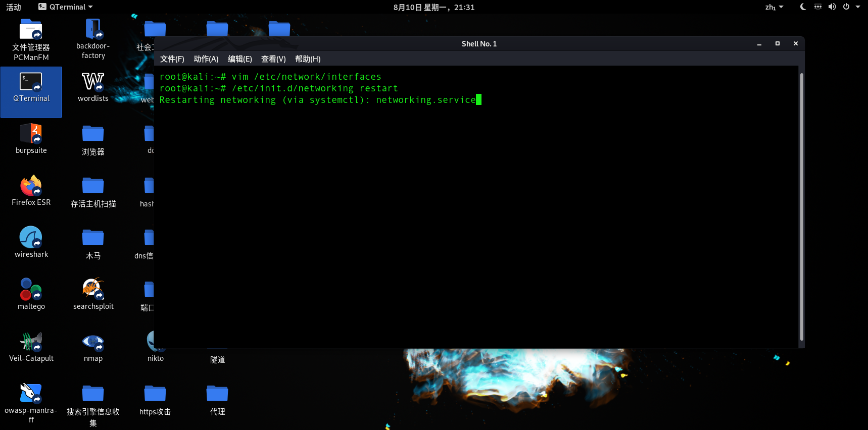Launch nikto desktop icon
This screenshot has height=430, width=868.
pyautogui.click(x=155, y=347)
